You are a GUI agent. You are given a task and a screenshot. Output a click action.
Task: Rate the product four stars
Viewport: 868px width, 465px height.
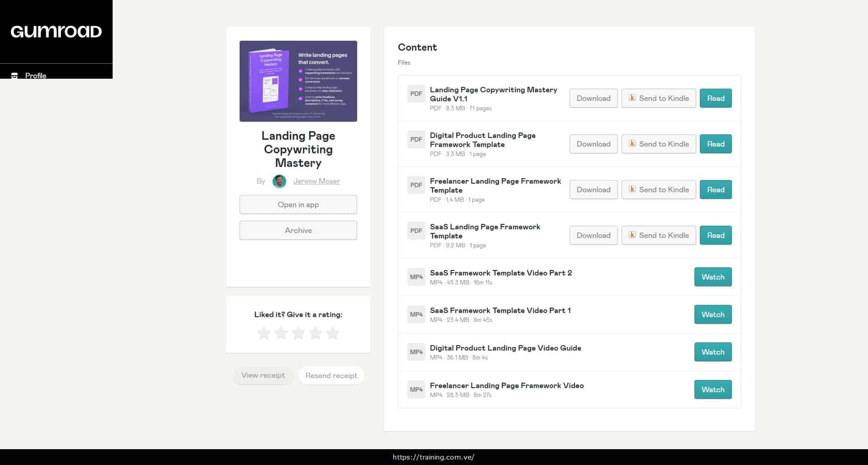coord(316,333)
